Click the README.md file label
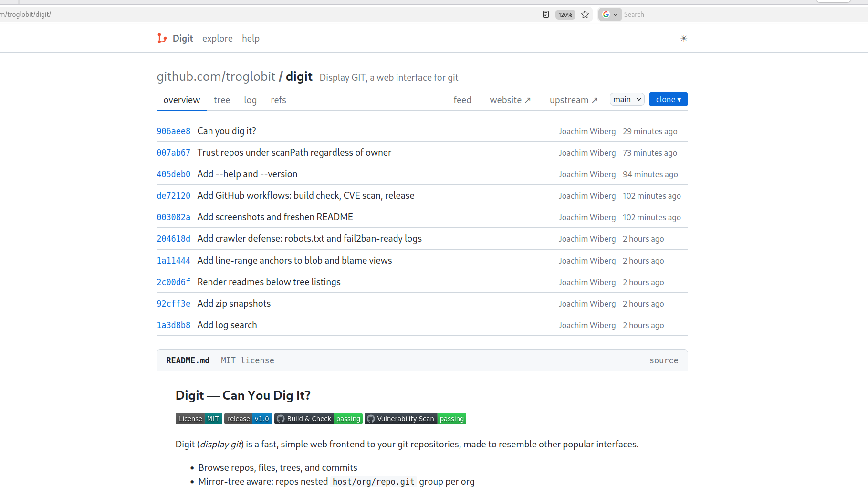Image resolution: width=868 pixels, height=487 pixels. tap(188, 360)
